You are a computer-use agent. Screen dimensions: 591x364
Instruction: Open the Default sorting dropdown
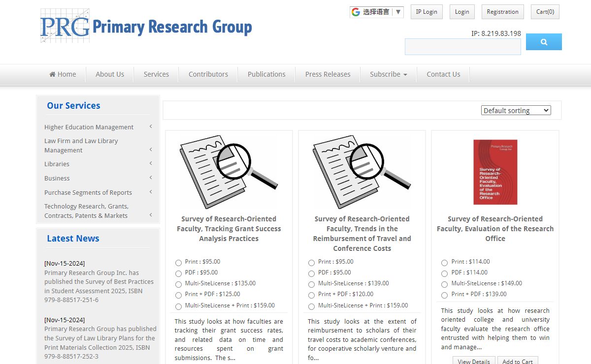tap(516, 111)
